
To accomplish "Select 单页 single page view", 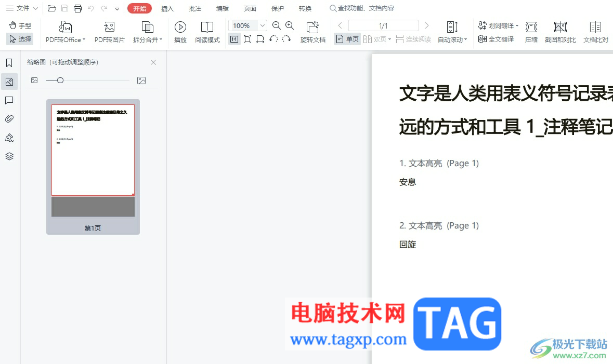I will 347,39.
